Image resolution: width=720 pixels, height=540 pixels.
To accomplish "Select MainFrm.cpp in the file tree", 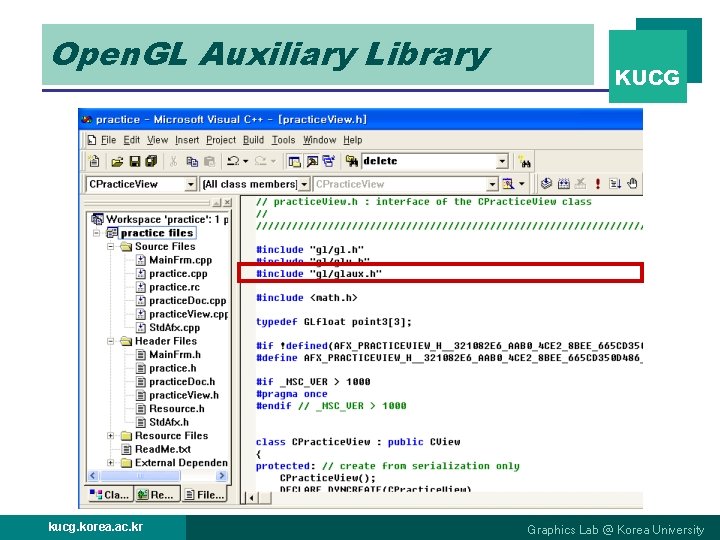I will coord(180,260).
